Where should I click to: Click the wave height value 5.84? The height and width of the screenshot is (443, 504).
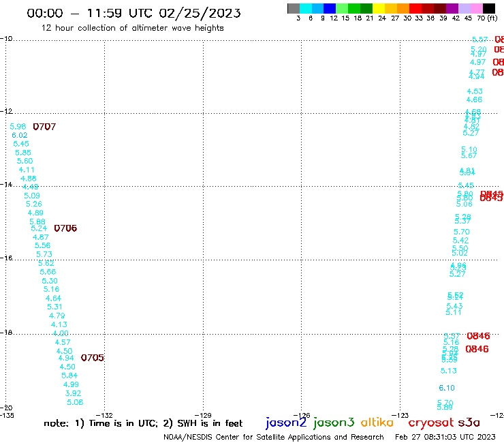pos(69,376)
